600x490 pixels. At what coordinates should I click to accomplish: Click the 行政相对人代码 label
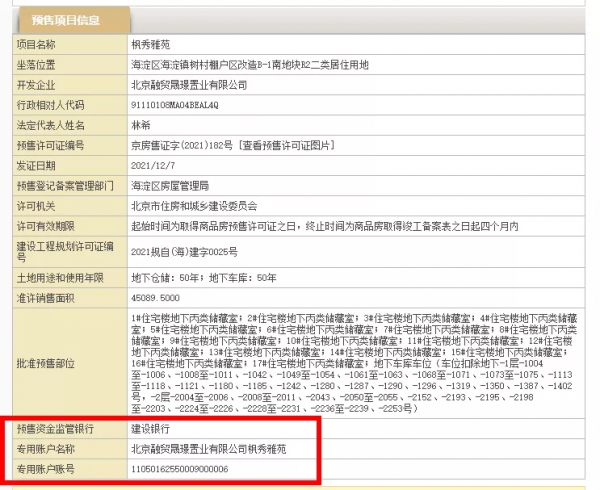click(50, 105)
